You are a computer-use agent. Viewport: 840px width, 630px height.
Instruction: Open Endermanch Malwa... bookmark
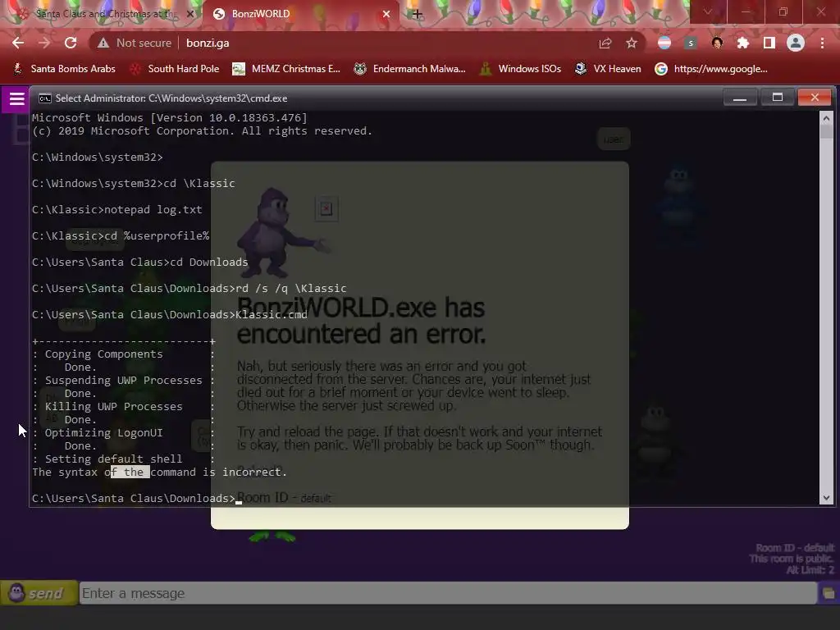click(410, 69)
